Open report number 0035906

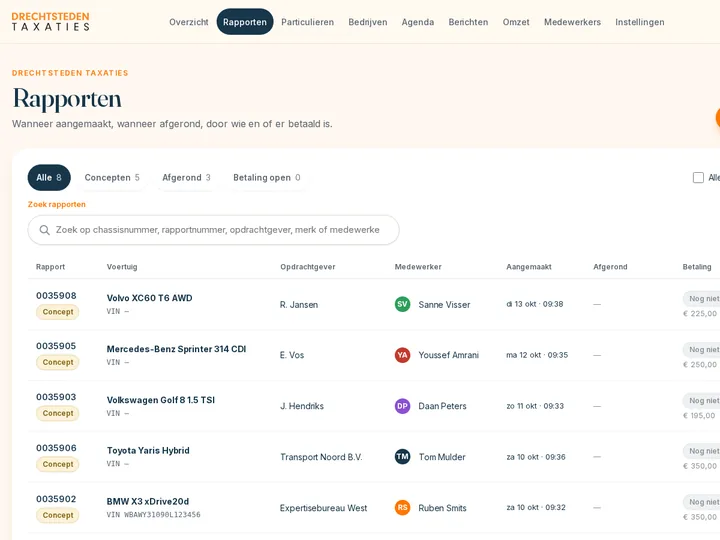pos(56,448)
